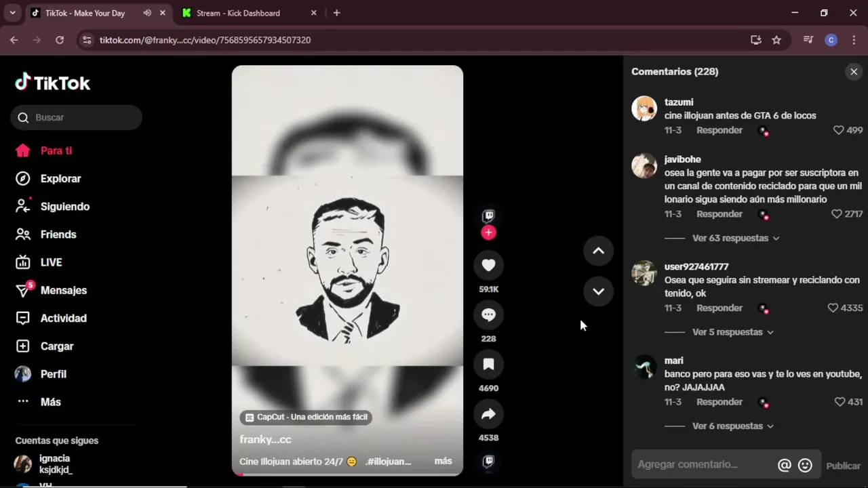Open Mensajes inbox

[x=63, y=290]
